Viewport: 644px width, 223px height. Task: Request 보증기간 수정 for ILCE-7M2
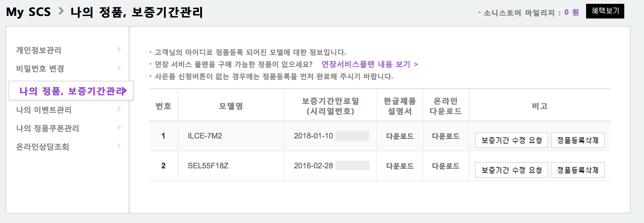(511, 140)
